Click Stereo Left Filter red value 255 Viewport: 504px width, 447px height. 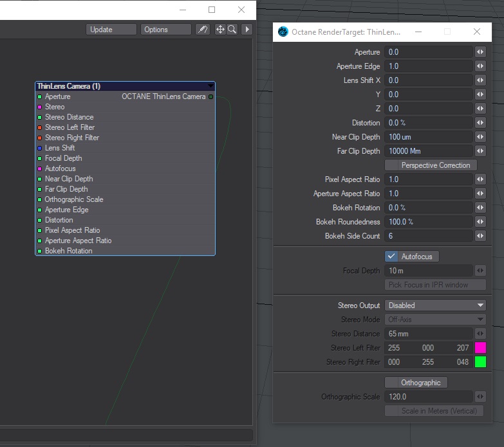394,348
